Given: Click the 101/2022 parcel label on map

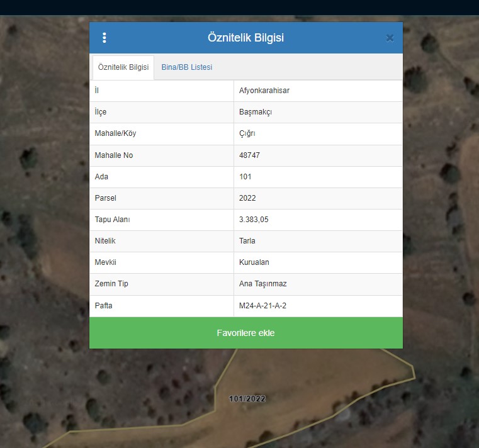Looking at the screenshot, I should (247, 399).
